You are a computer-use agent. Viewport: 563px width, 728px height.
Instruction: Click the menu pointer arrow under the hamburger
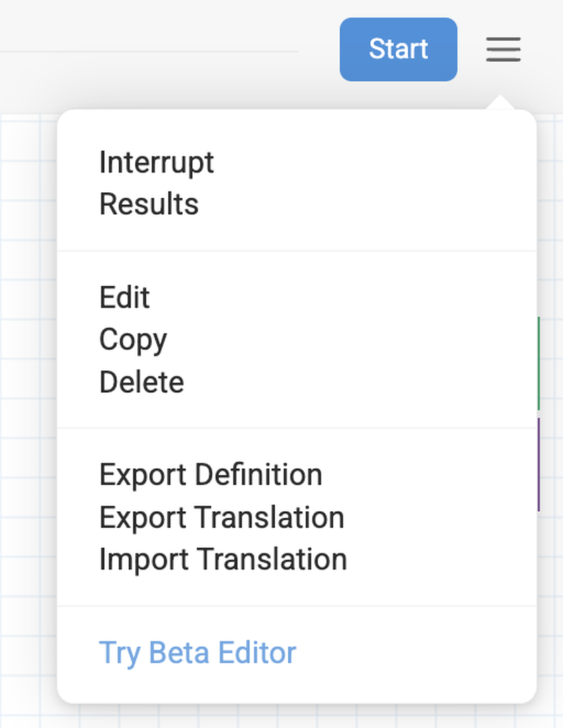click(x=501, y=103)
